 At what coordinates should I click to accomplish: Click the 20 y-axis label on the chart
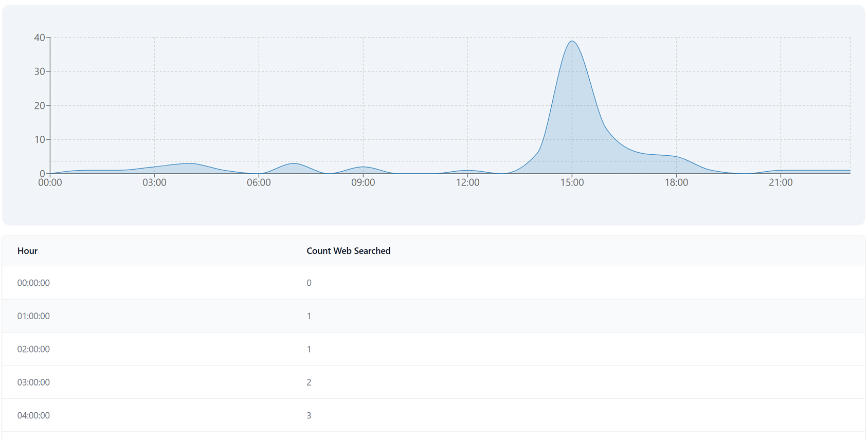tap(39, 105)
